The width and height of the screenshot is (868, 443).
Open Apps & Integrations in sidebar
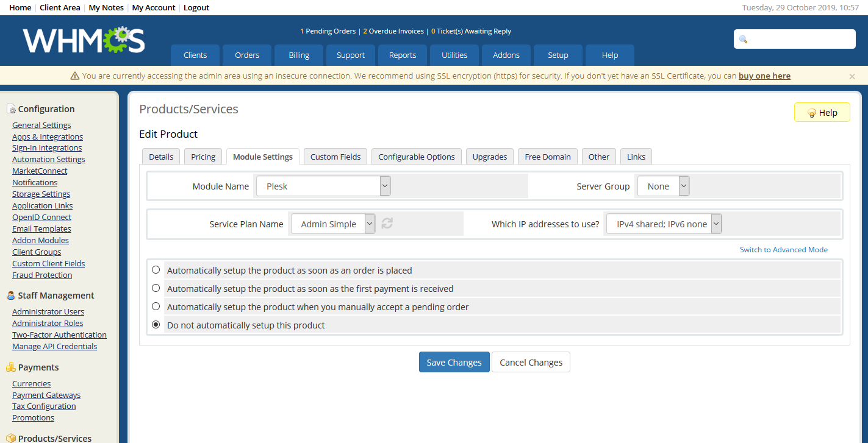click(x=48, y=136)
